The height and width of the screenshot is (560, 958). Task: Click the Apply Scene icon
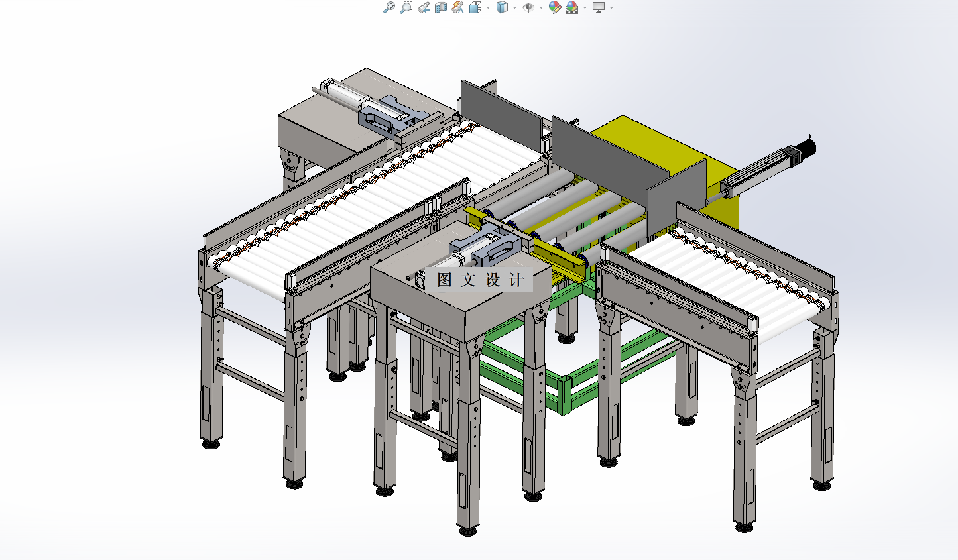[571, 7]
